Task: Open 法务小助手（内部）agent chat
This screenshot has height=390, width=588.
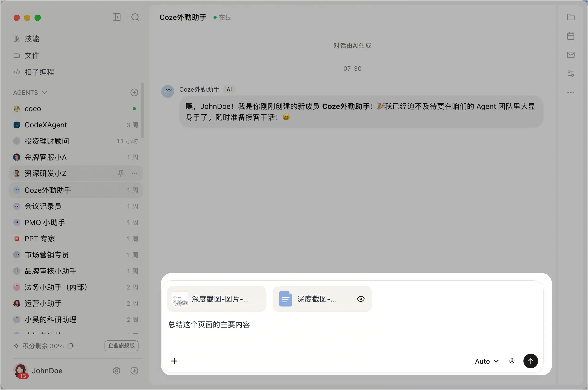Action: [x=76, y=287]
